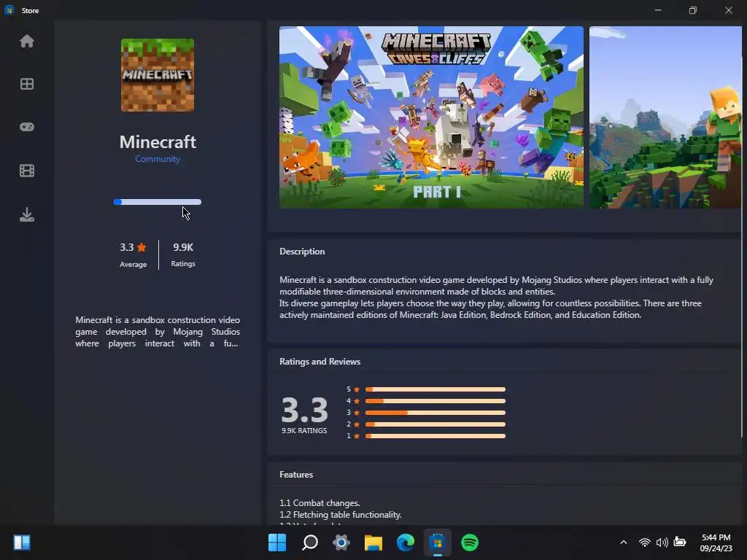The width and height of the screenshot is (747, 560).
Task: Open the Community publisher link
Action: pyautogui.click(x=158, y=159)
